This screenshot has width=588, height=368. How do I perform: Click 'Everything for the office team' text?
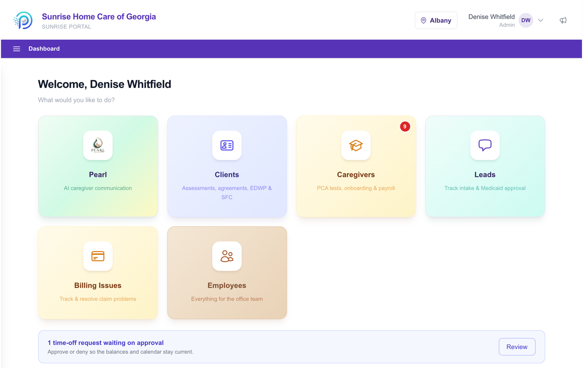[227, 299]
